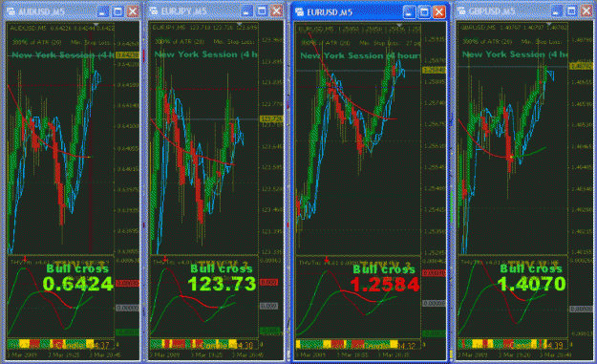Click New York Session label in EURUSD chart
The image size is (597, 364).
click(360, 55)
